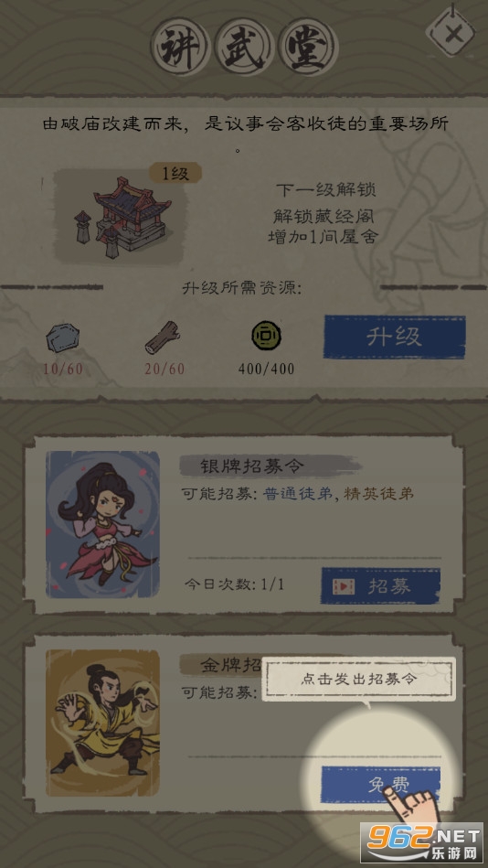Click the 武 character title badge
The height and width of the screenshot is (868, 488).
(x=244, y=47)
